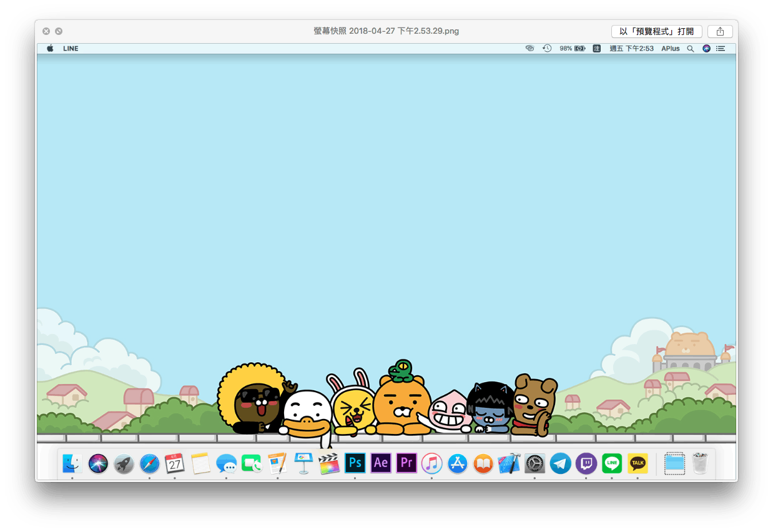Click the Share button in the title bar
773x532 pixels.
point(719,31)
